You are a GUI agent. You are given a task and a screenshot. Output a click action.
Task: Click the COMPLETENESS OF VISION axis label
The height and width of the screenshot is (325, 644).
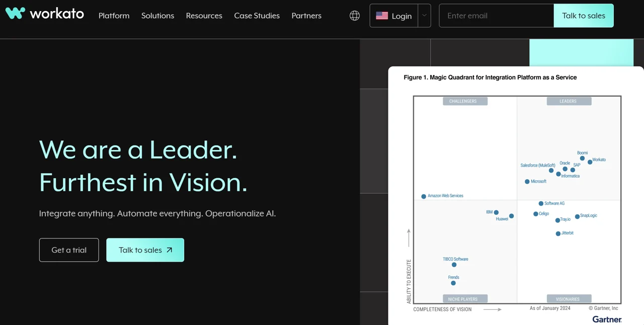(442, 309)
